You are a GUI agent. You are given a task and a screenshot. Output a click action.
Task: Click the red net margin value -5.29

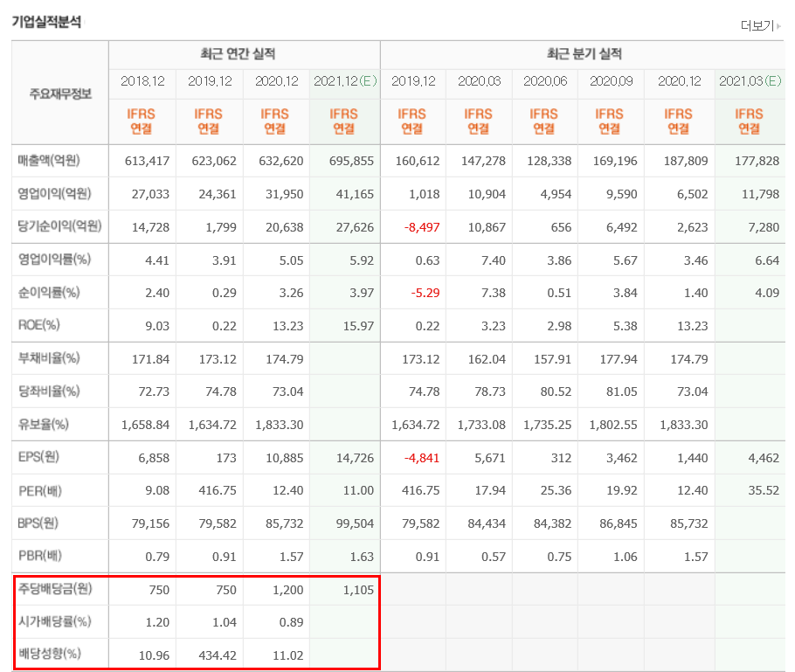pyautogui.click(x=425, y=293)
